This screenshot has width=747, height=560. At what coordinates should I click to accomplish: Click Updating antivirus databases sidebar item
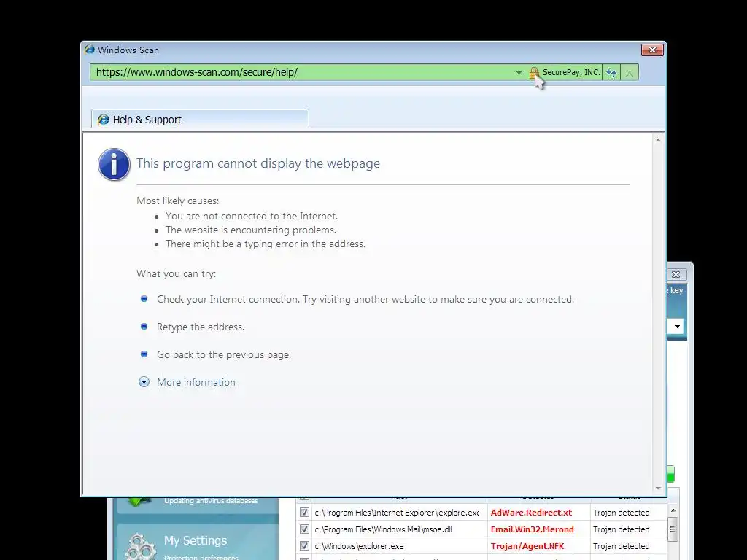click(211, 501)
